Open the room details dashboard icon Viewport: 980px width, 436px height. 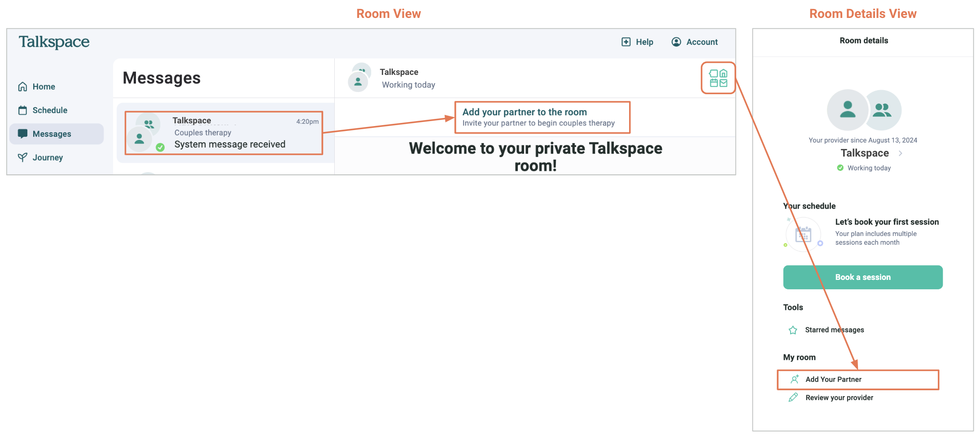click(x=718, y=78)
